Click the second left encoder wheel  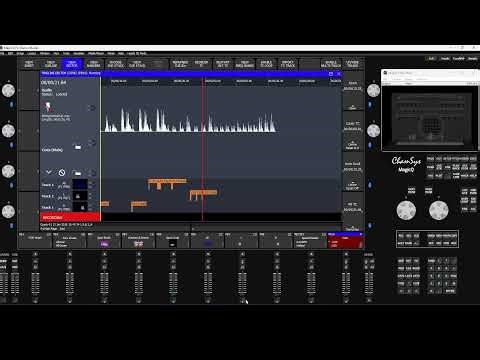8,131
